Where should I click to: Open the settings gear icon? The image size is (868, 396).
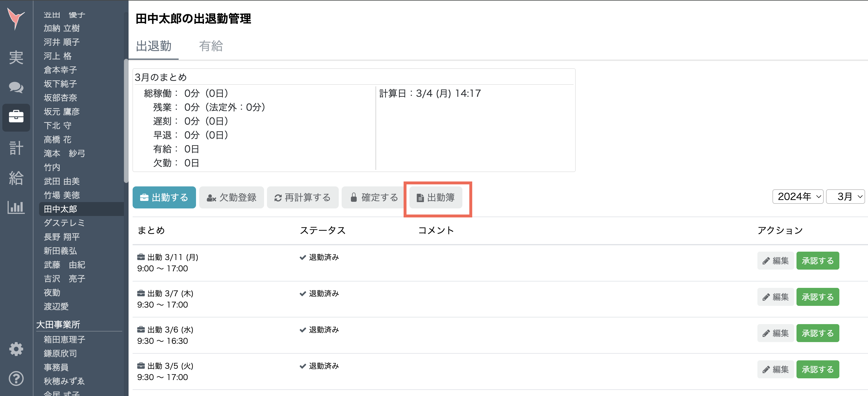(x=16, y=349)
